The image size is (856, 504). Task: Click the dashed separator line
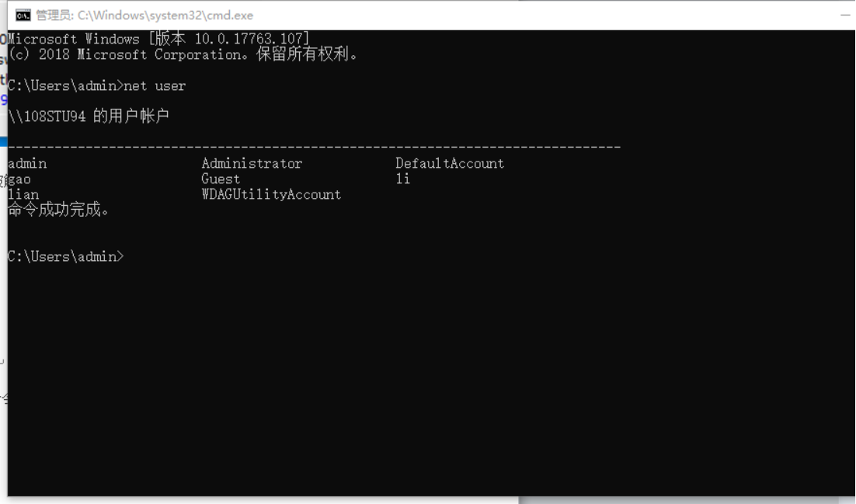[x=315, y=147]
